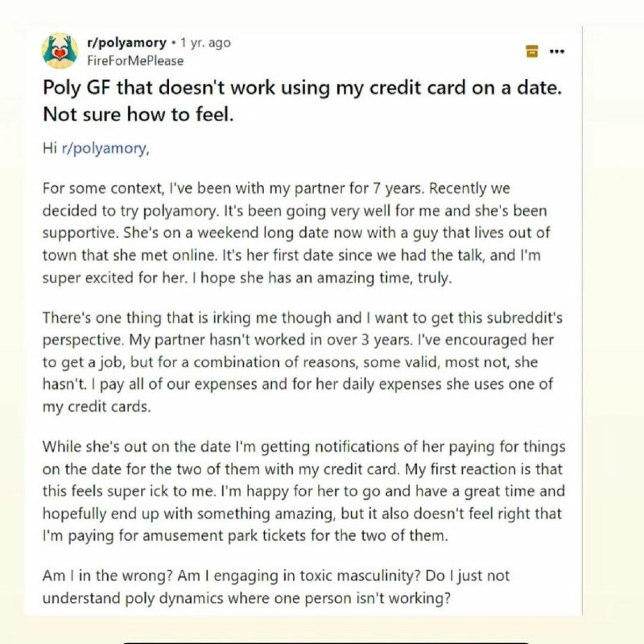Click the 'Not sure how to feel.' title line
The width and height of the screenshot is (644, 644).
coord(138,114)
